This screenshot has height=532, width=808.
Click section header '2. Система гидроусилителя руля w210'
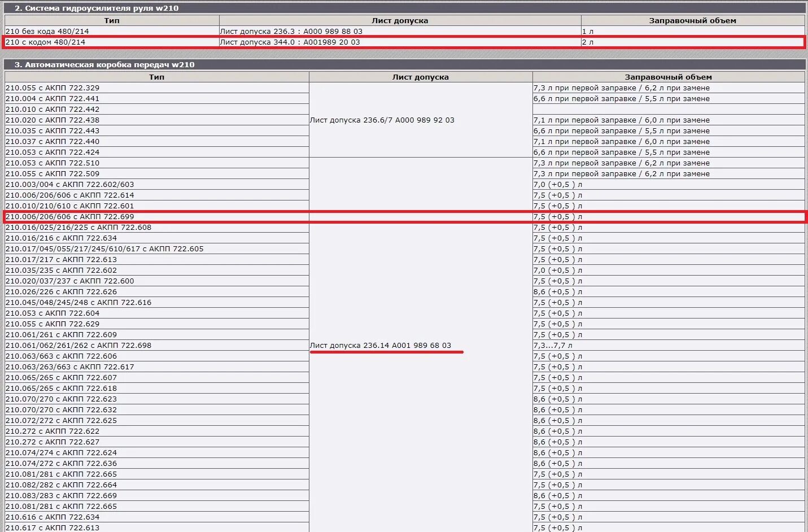[x=405, y=8]
